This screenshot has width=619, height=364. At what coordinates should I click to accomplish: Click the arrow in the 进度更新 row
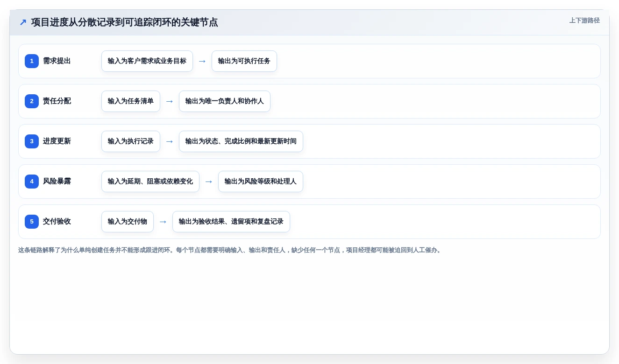pos(170,141)
